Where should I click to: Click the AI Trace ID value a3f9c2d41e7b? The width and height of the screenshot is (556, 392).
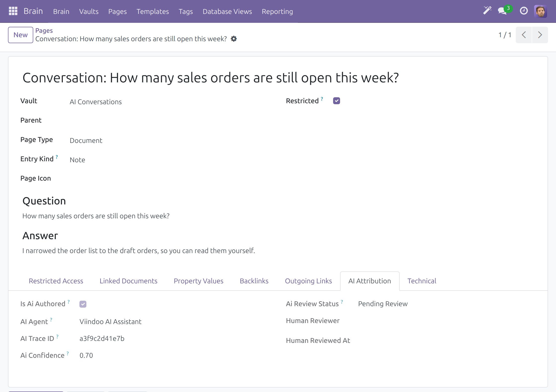coord(102,339)
